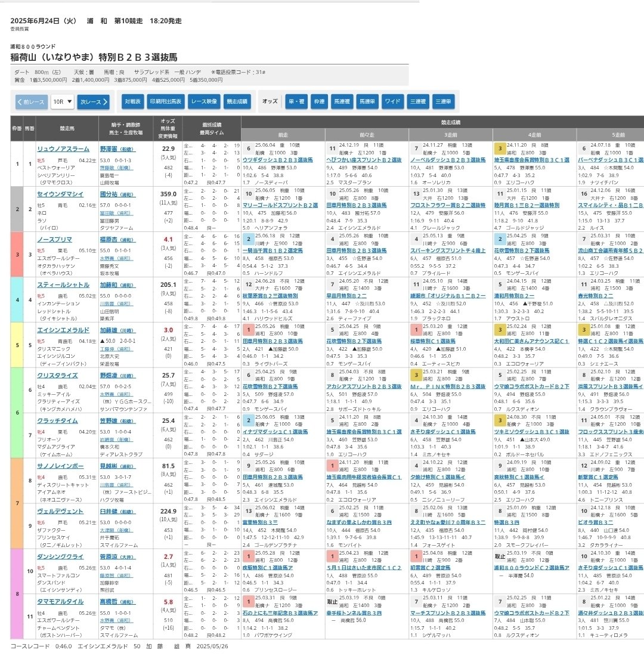Image resolution: width=644 pixels, height=659 pixels.
Task: Open race フロストフラワー賞Ｂ２二選抜特 result
Action: pos(448,205)
